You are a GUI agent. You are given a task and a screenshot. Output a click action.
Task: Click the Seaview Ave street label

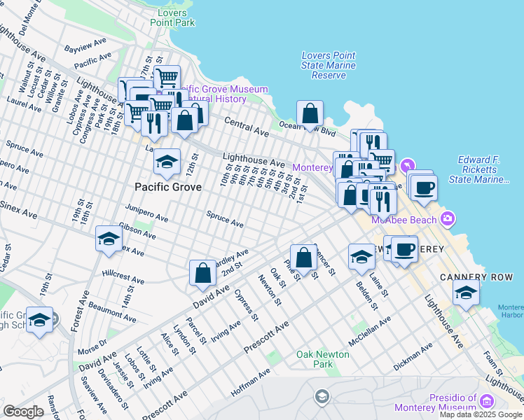[95, 395]
